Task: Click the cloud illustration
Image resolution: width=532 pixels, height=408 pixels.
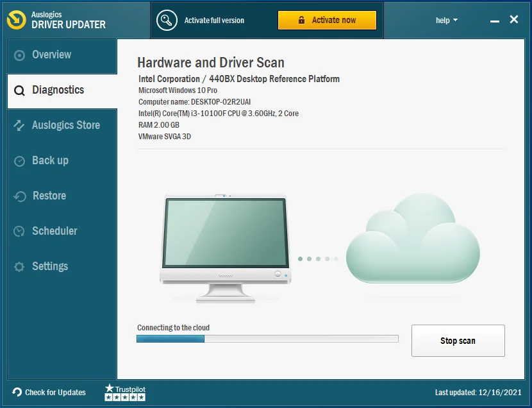Action: 413,238
